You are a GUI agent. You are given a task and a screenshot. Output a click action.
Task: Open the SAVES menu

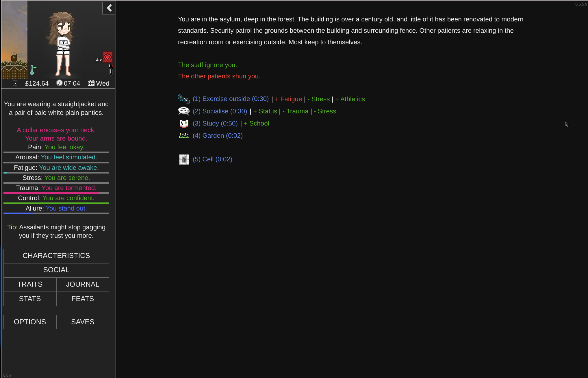tap(83, 322)
